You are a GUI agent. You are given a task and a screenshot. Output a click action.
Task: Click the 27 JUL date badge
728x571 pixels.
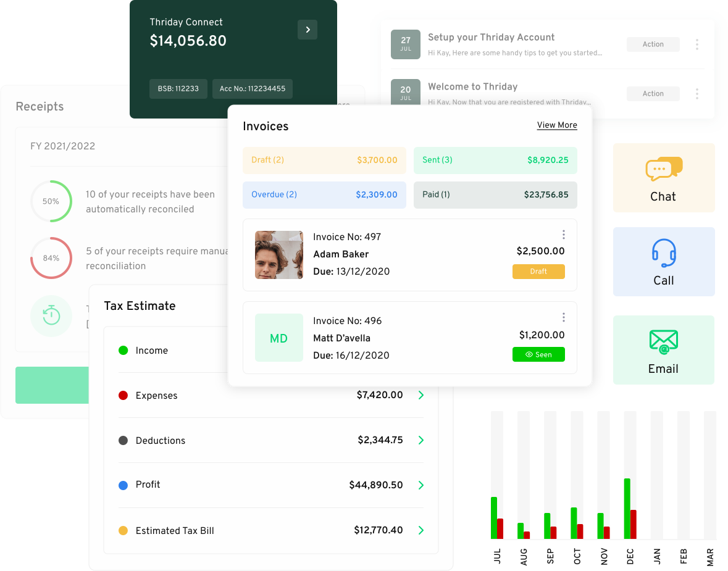[405, 44]
